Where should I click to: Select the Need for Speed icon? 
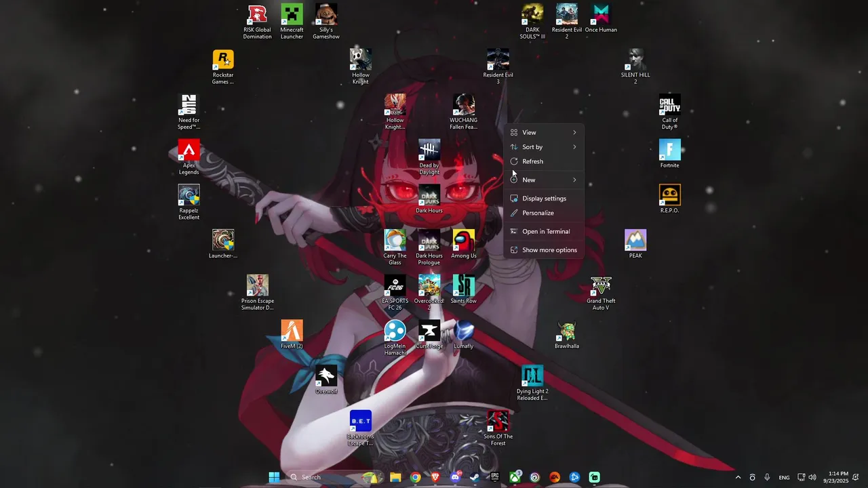point(189,112)
